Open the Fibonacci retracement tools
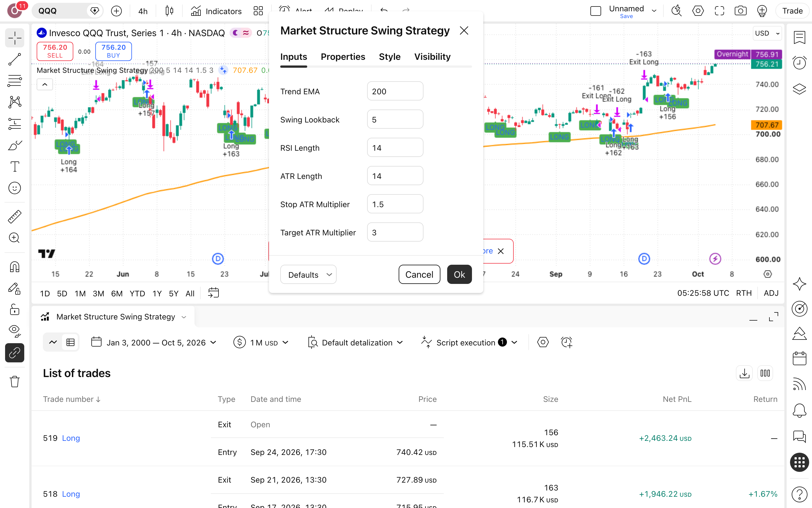The height and width of the screenshot is (508, 812). pos(15,81)
